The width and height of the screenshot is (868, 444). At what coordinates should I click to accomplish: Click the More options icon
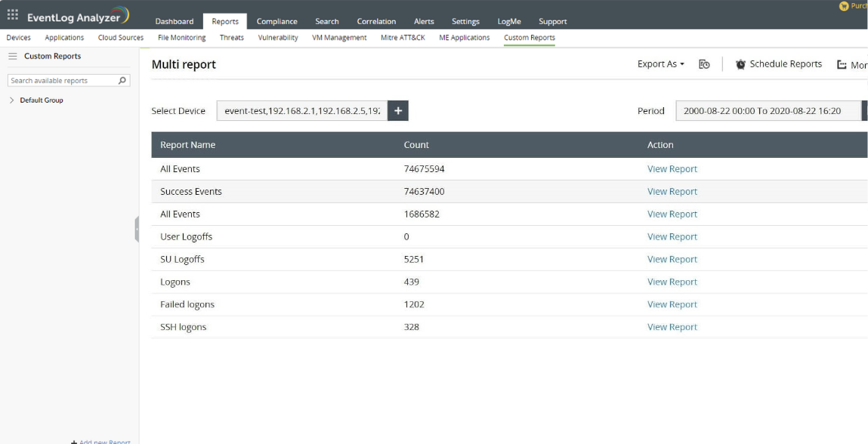[842, 66]
